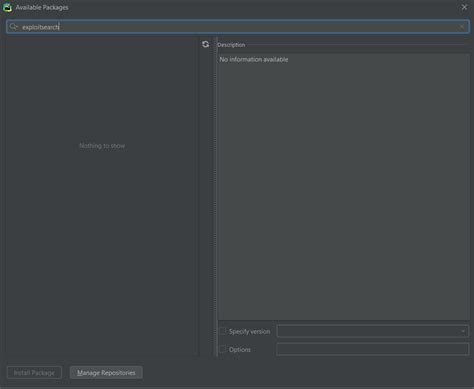This screenshot has width=474, height=389.
Task: Click the Options text field
Action: [x=373, y=349]
